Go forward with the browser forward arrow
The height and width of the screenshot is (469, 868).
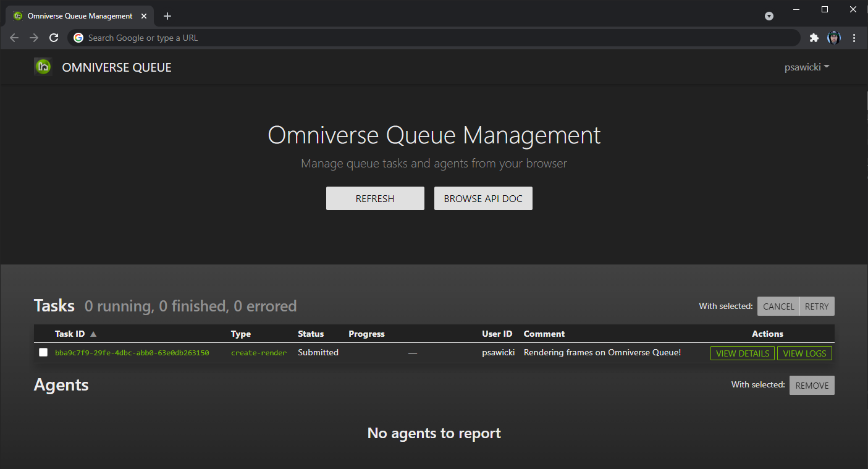[34, 38]
